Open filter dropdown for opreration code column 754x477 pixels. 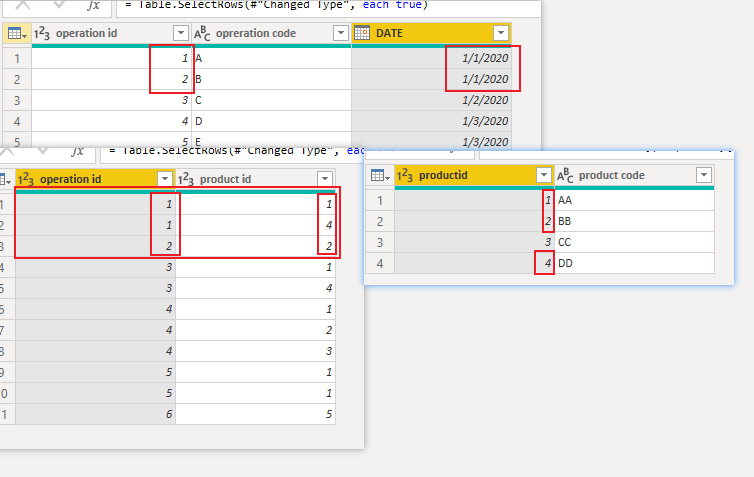click(340, 33)
